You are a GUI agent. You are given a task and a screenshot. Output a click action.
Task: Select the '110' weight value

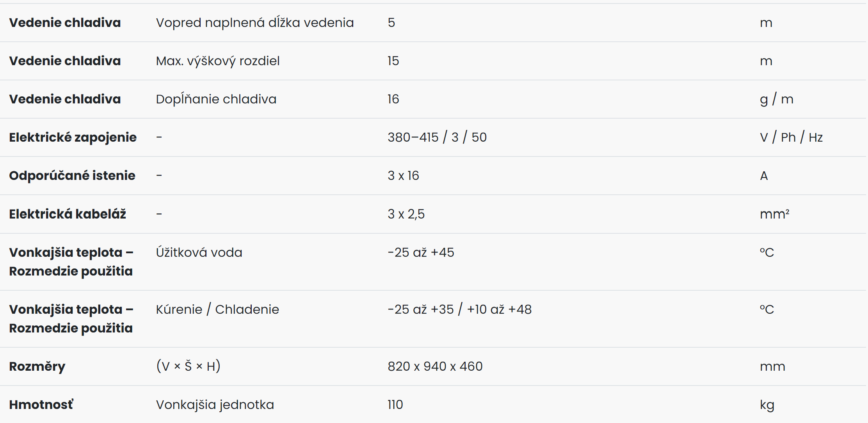395,405
